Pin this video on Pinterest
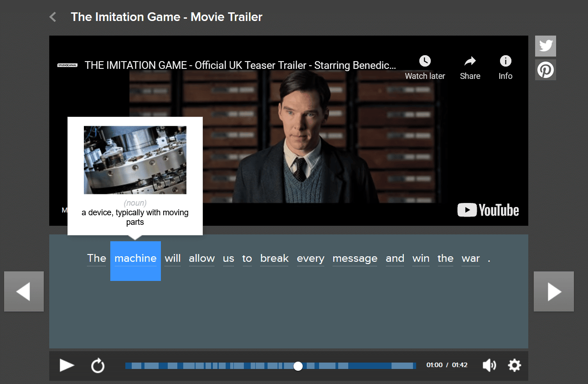The width and height of the screenshot is (588, 384). pyautogui.click(x=545, y=70)
